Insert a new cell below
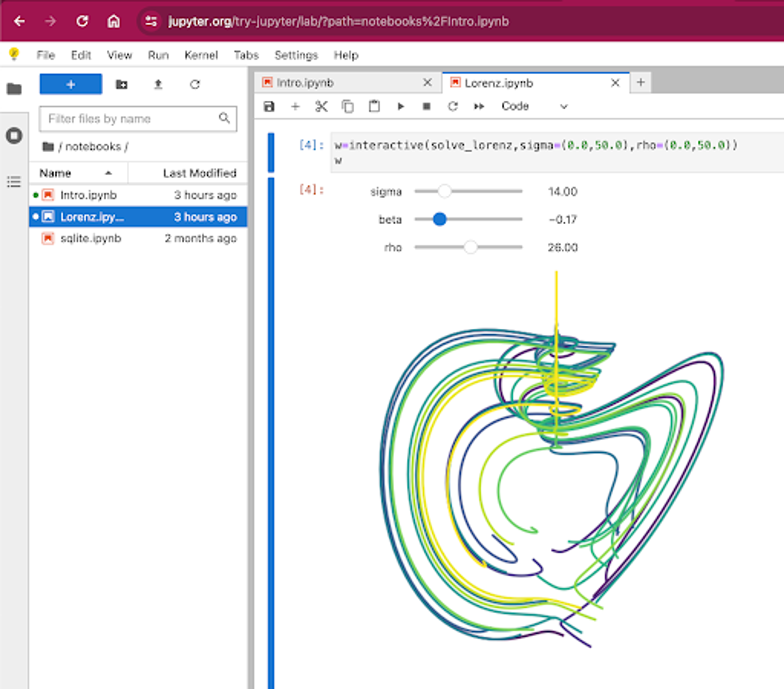Viewport: 784px width, 689px height. (x=295, y=106)
